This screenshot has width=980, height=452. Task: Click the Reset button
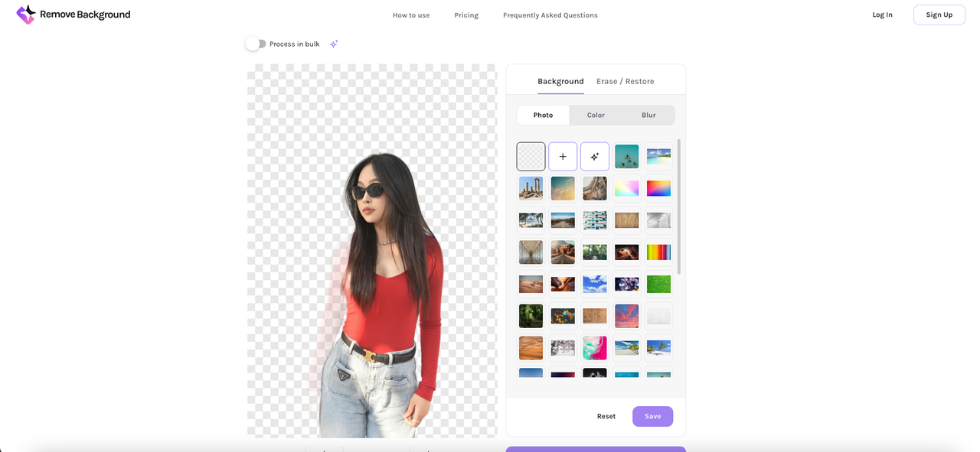pos(606,416)
